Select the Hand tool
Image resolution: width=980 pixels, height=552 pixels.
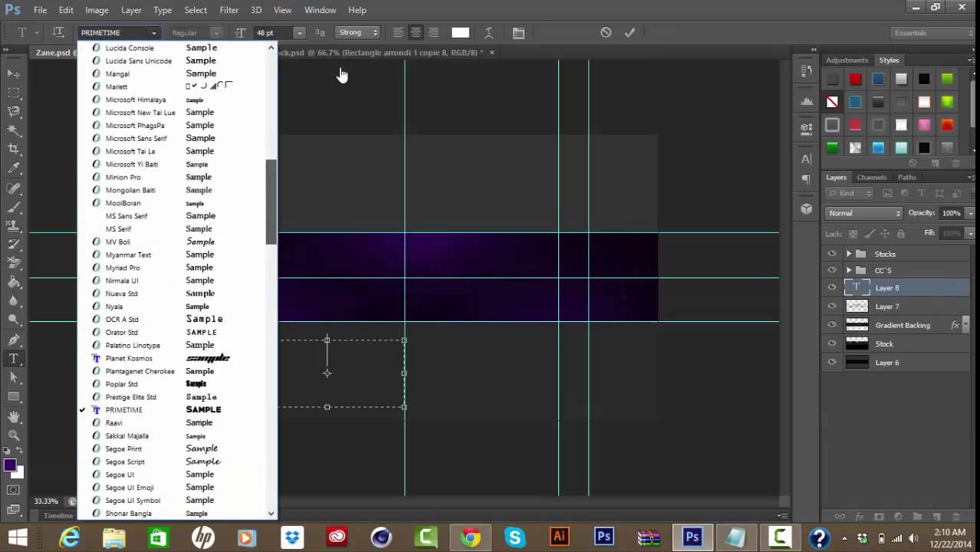click(14, 416)
